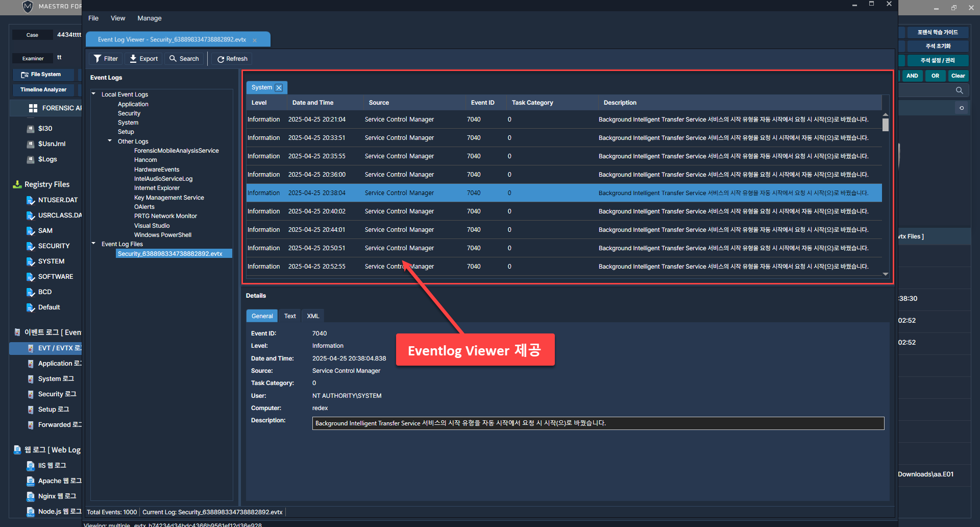Collapse the Local Event Logs tree node
Screen dimensions: 980x527
94,94
